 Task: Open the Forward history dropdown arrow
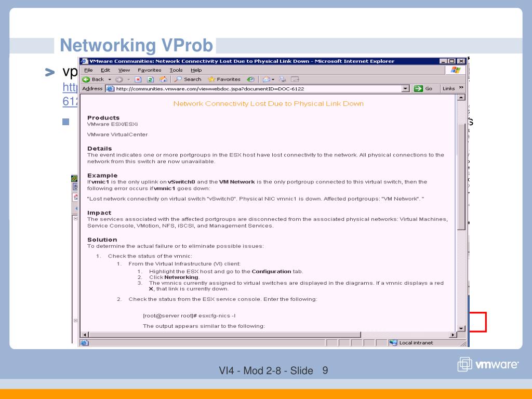[x=129, y=79]
